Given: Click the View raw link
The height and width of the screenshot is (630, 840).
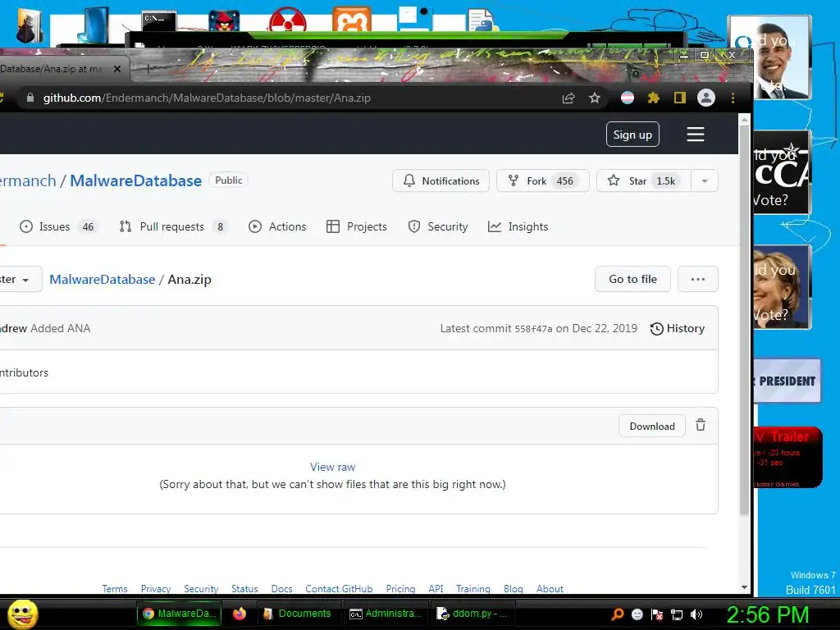Looking at the screenshot, I should click(333, 467).
